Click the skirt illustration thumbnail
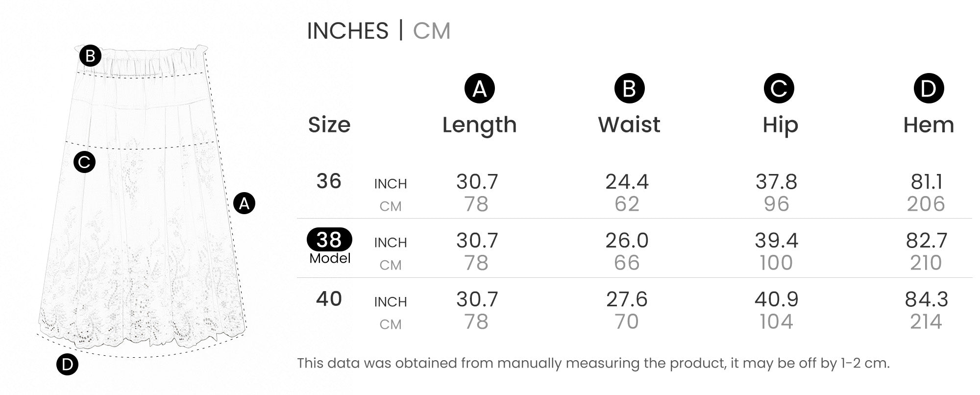This screenshot has height=395, width=980. [142, 201]
